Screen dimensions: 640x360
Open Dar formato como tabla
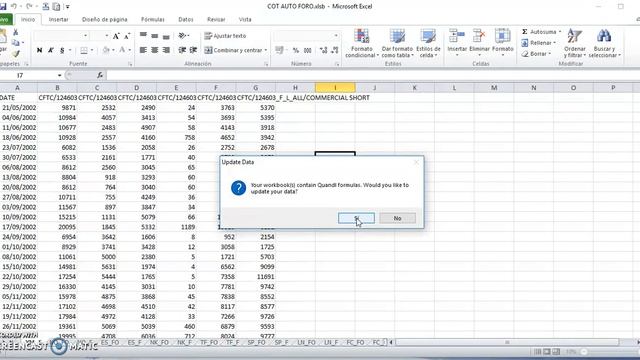click(x=397, y=43)
